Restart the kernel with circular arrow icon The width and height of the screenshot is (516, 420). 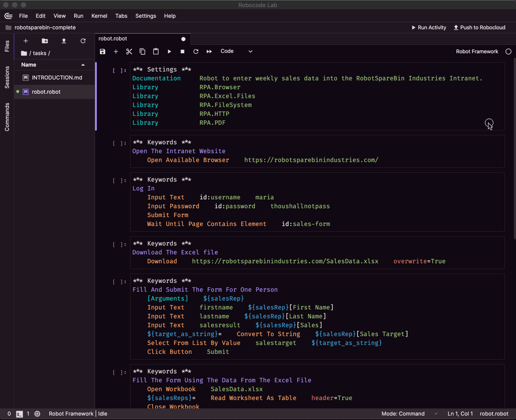pyautogui.click(x=196, y=52)
